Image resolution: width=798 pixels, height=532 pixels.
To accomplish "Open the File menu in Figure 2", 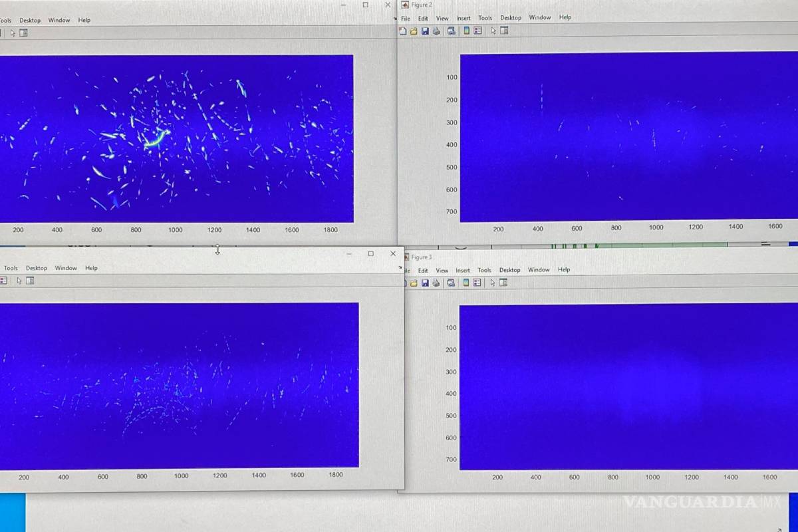I will (406, 18).
